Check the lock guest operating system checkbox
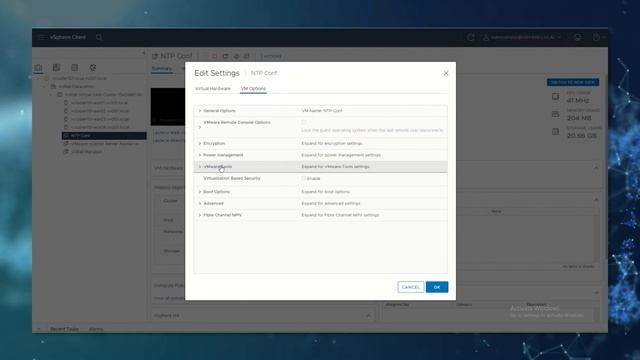This screenshot has height=360, width=640. pos(304,122)
